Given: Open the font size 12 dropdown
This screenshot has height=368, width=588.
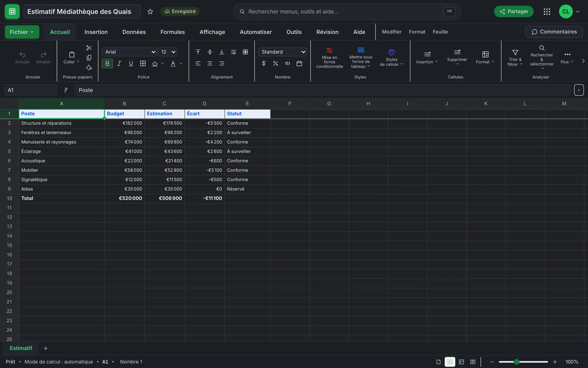Looking at the screenshot, I should tap(168, 52).
